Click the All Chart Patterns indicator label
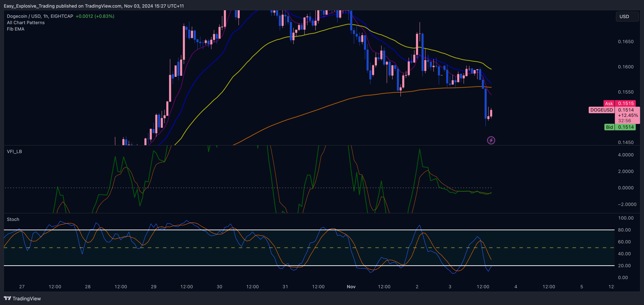Image resolution: width=644 pixels, height=305 pixels. pyautogui.click(x=26, y=23)
